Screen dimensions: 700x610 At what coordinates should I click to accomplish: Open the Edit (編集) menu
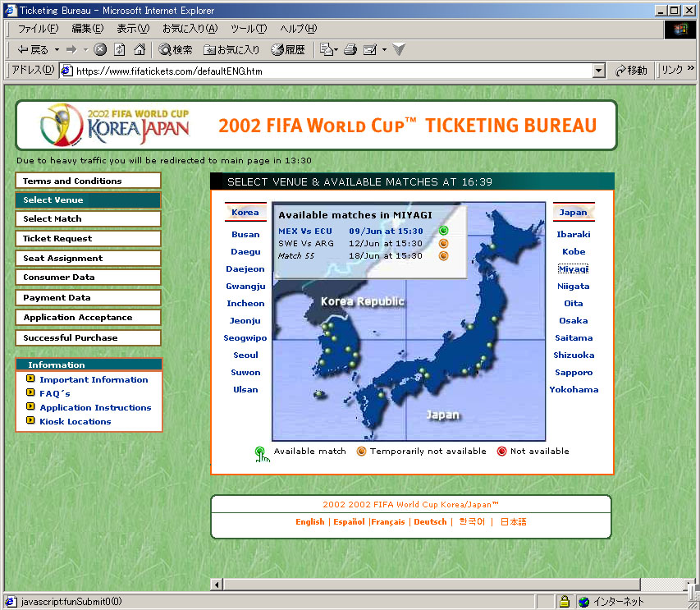coord(88,29)
